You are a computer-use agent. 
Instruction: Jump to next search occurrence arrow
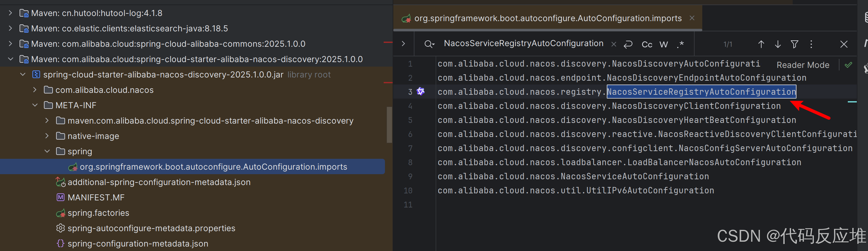coord(778,45)
